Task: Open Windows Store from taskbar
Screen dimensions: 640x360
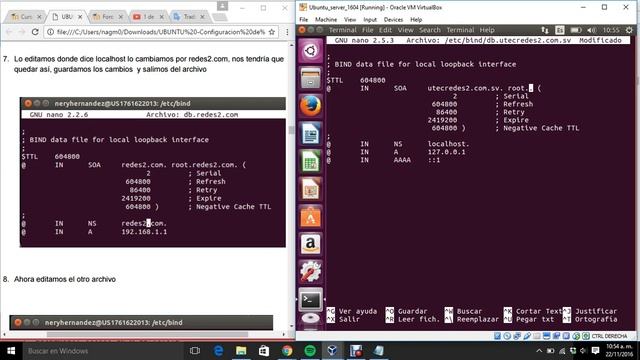Action: tap(264, 351)
